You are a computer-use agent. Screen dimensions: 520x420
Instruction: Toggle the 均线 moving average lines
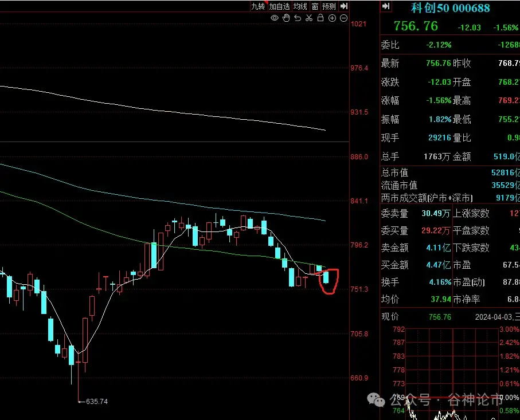tap(300, 6)
